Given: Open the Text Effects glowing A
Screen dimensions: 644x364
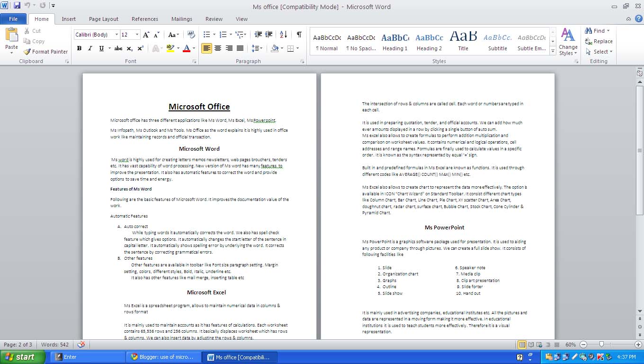Looking at the screenshot, I should tap(156, 48).
